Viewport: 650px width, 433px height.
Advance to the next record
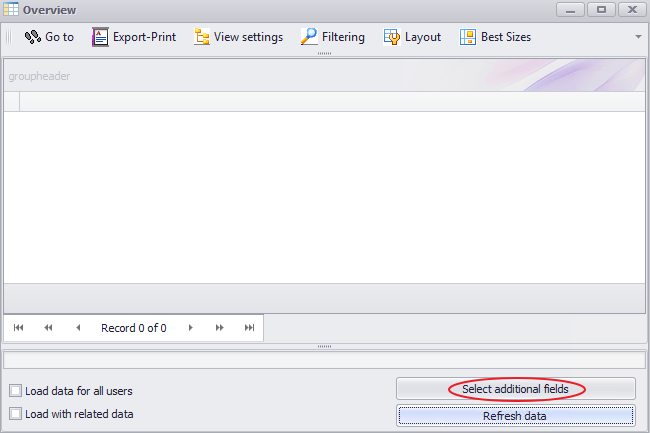191,328
